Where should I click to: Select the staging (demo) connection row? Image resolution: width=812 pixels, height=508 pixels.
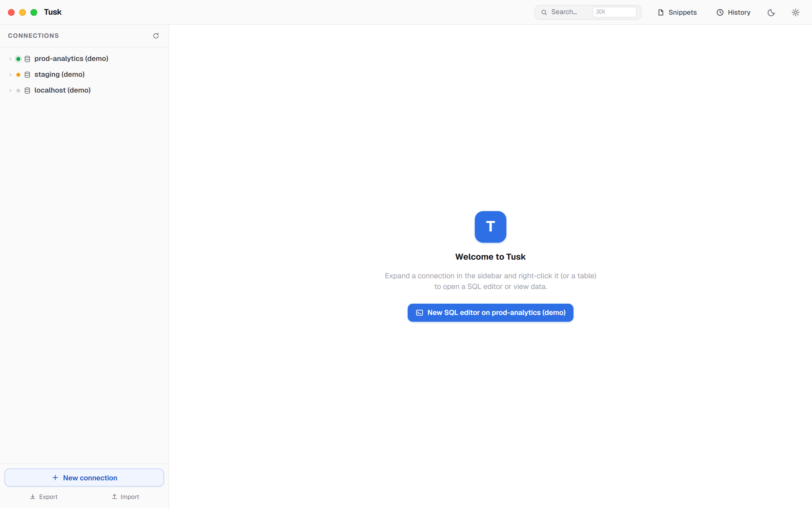[84, 75]
